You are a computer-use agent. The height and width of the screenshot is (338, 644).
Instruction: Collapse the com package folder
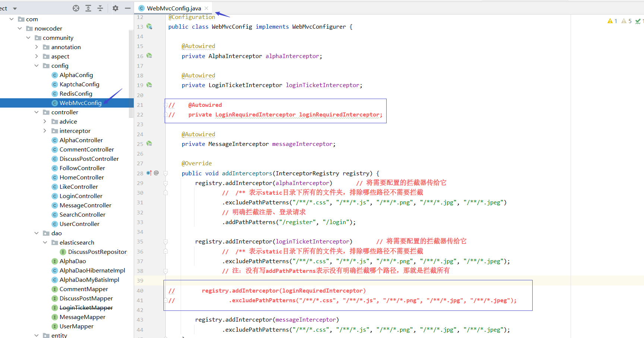tap(12, 19)
